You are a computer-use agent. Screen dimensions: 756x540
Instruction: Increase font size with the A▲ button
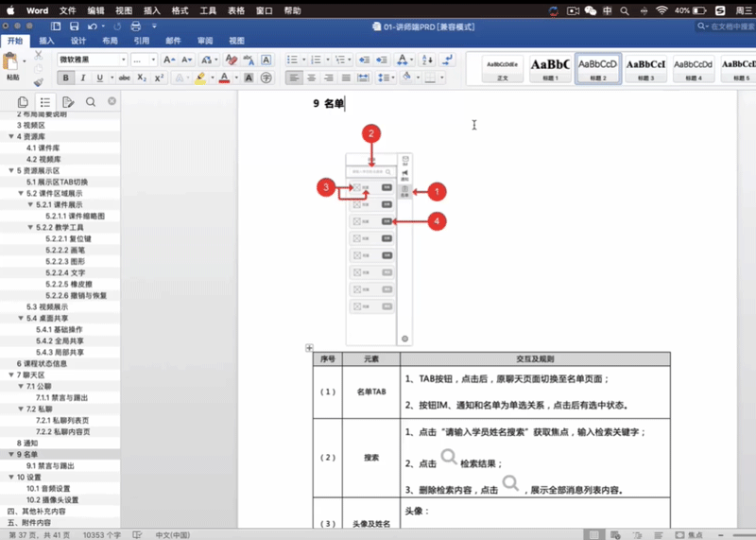pyautogui.click(x=169, y=60)
